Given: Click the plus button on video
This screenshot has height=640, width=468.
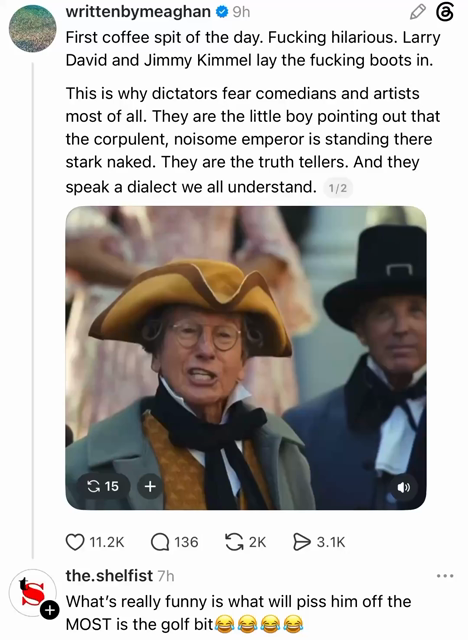Looking at the screenshot, I should click(x=150, y=486).
